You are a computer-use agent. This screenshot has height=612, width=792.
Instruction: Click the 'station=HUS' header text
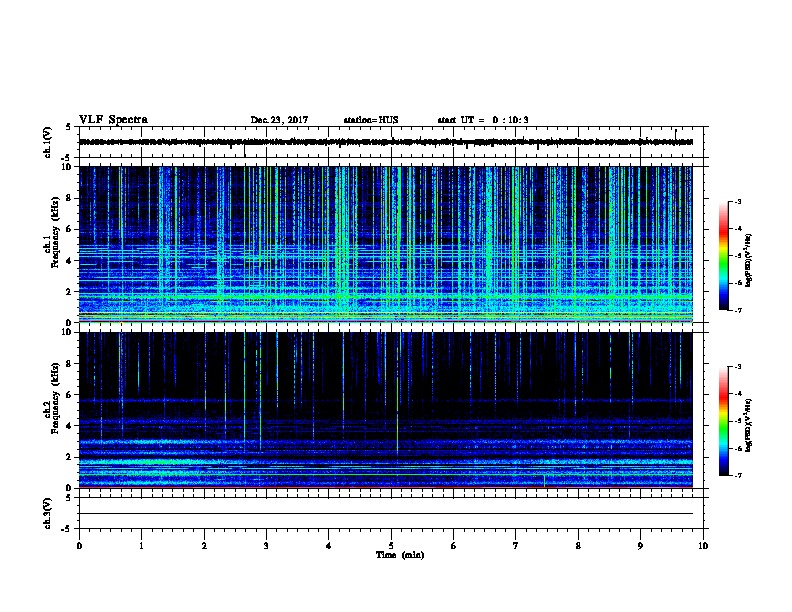371,120
